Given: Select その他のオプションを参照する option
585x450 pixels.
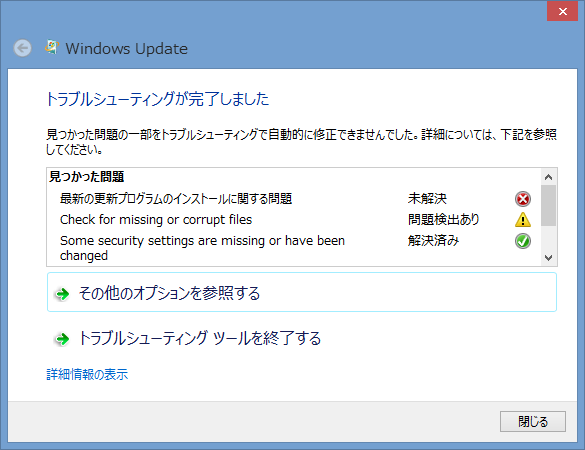Looking at the screenshot, I should click(x=302, y=292).
